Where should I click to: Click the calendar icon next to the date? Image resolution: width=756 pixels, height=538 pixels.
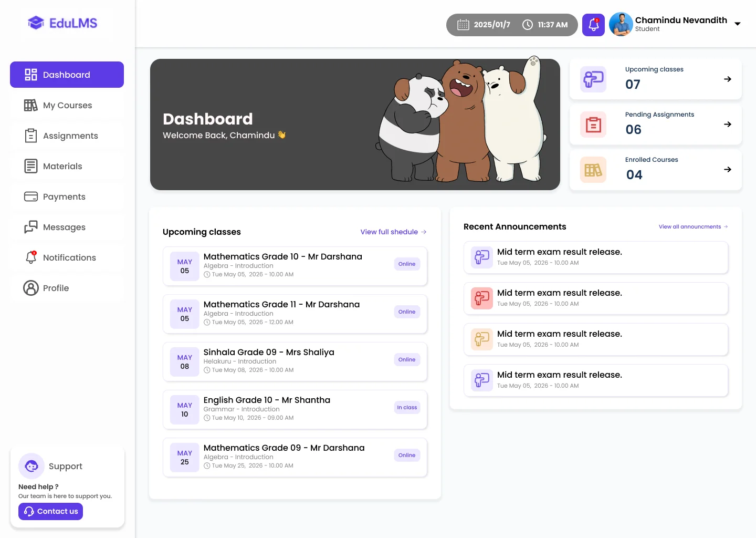pyautogui.click(x=463, y=25)
